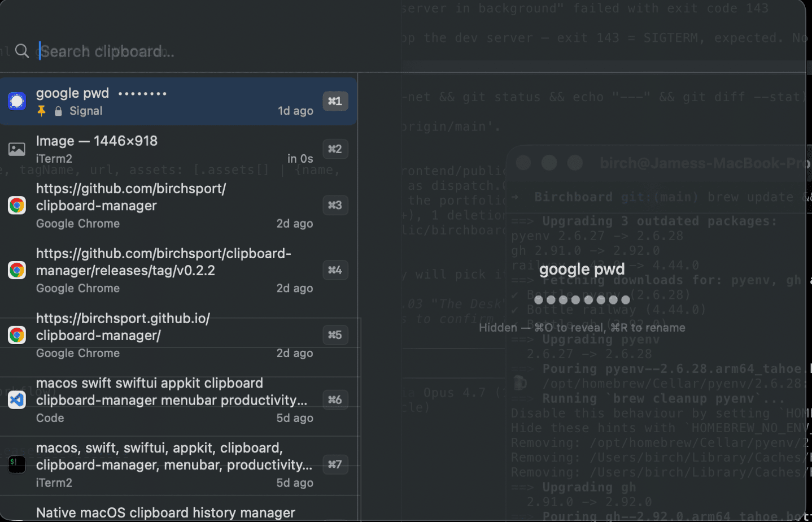Image resolution: width=812 pixels, height=522 pixels.
Task: Click the magnifying glass search icon
Action: [21, 51]
